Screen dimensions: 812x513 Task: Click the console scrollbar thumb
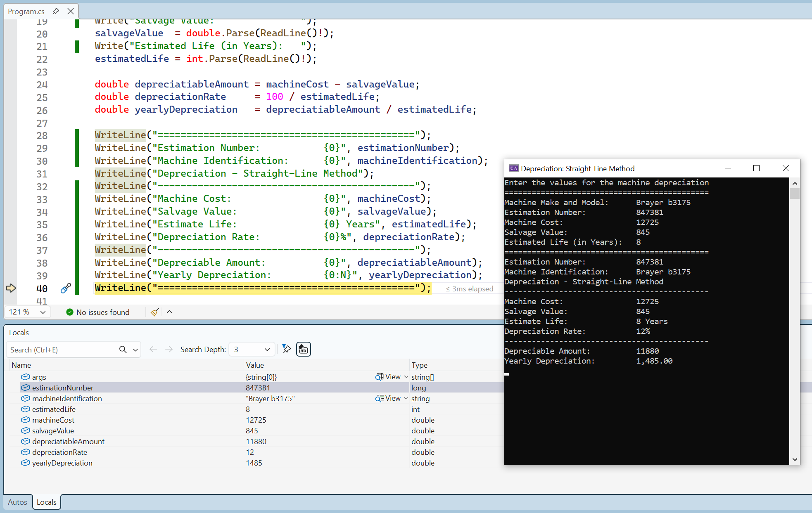[x=795, y=194]
